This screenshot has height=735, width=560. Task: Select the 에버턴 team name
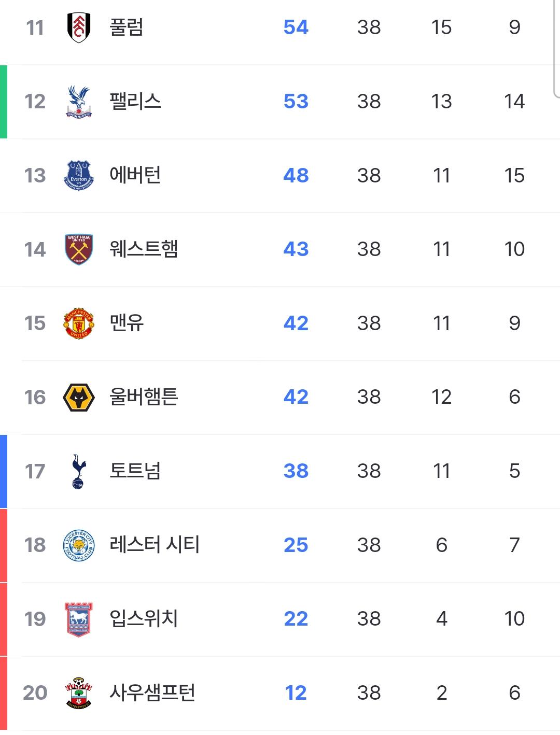pos(135,175)
